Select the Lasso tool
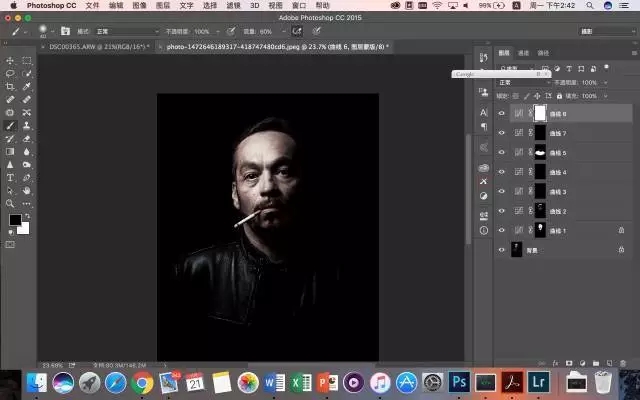The height and width of the screenshot is (400, 640). click(10, 74)
